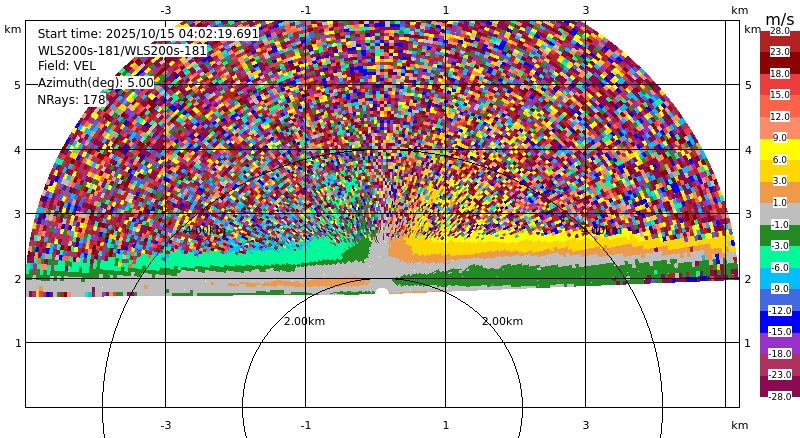Click the 6.0 colorbar label
Screen dimensions: 800x438
[x=780, y=160]
